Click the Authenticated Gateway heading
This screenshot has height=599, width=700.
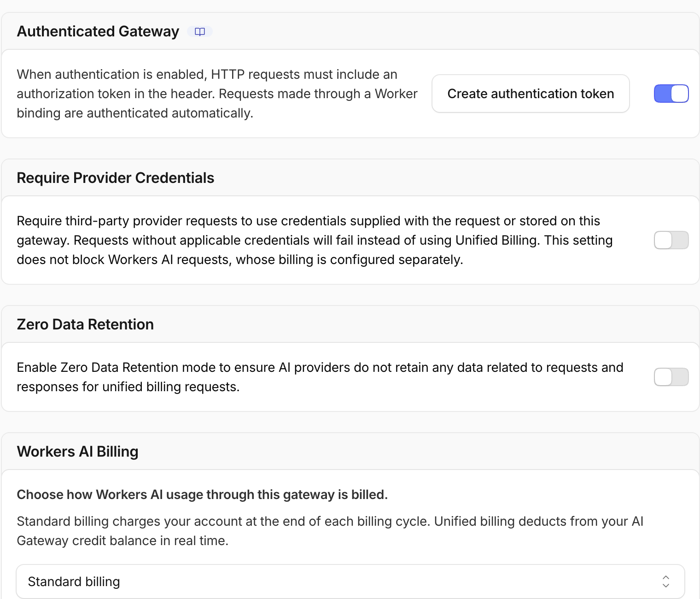pos(98,31)
